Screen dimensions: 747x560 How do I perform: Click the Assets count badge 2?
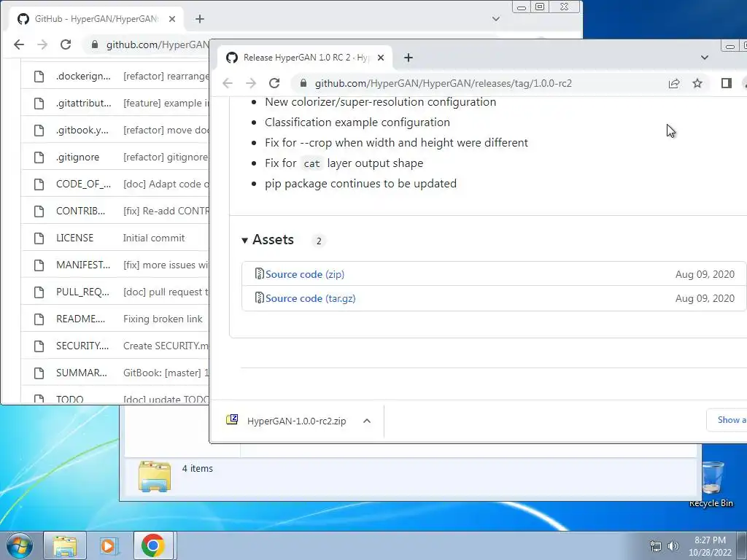point(319,241)
